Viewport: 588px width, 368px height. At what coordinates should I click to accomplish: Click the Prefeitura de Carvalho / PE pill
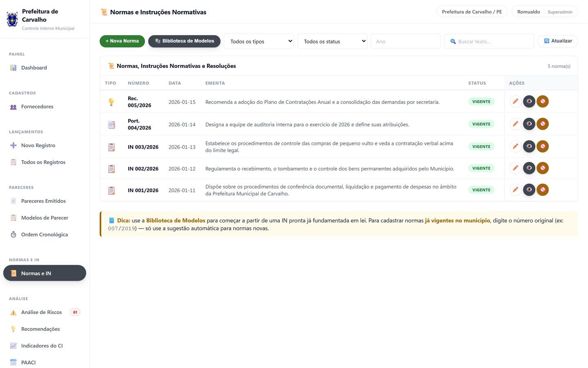pyautogui.click(x=472, y=12)
